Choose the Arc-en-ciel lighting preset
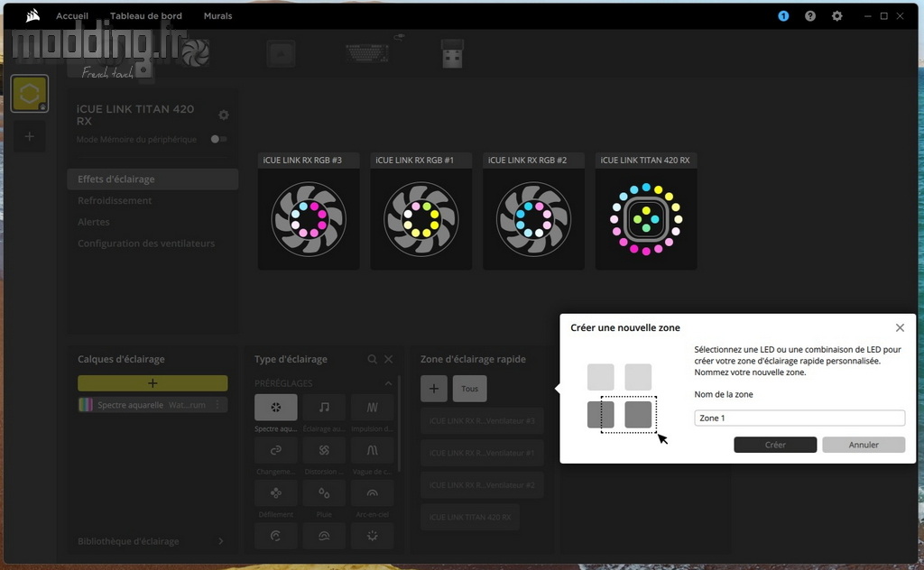This screenshot has height=570, width=924. 373,493
